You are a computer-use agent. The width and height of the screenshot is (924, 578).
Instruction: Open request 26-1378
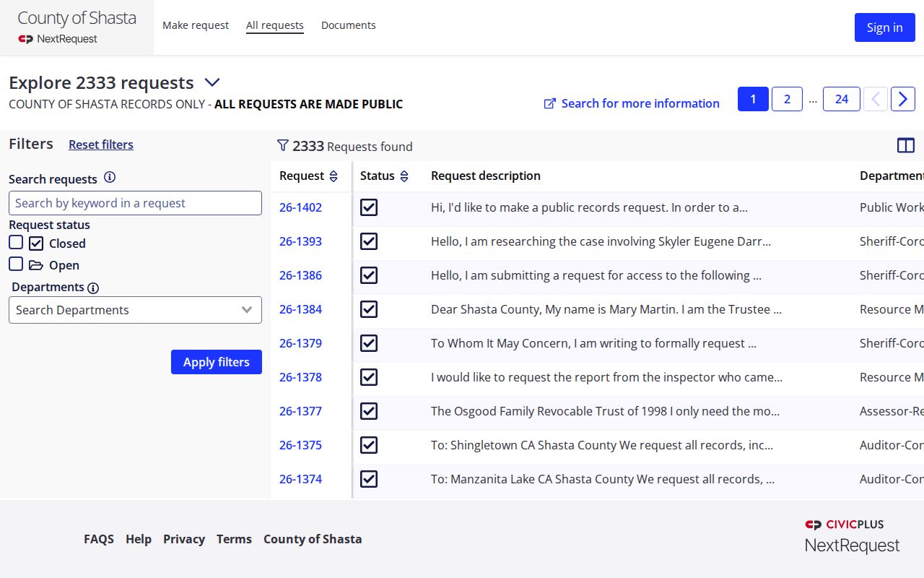point(300,377)
